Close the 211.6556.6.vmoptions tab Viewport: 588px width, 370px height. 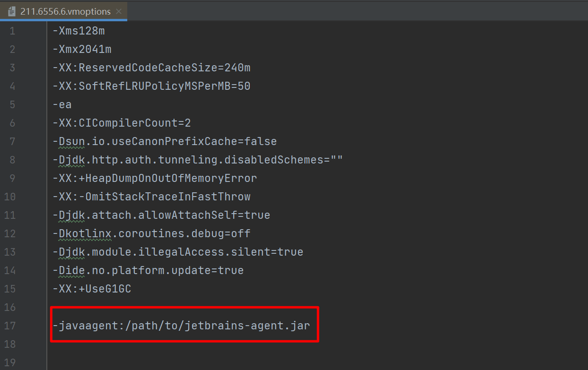click(x=119, y=11)
